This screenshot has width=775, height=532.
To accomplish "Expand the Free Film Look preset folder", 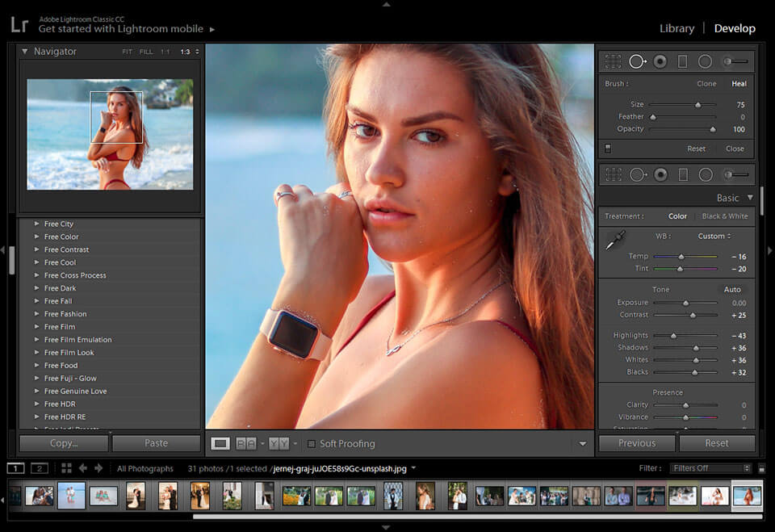I will [37, 353].
